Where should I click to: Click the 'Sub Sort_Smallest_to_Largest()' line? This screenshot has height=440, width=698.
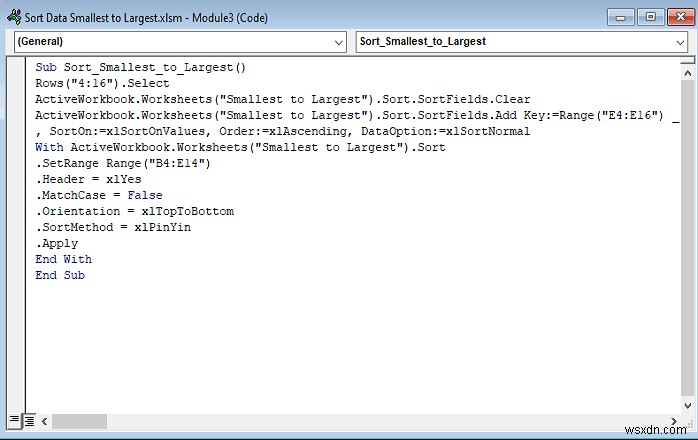click(x=141, y=67)
